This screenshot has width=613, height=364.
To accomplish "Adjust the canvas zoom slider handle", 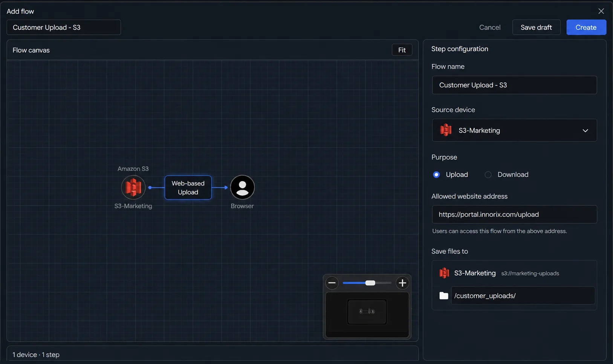I will (370, 283).
